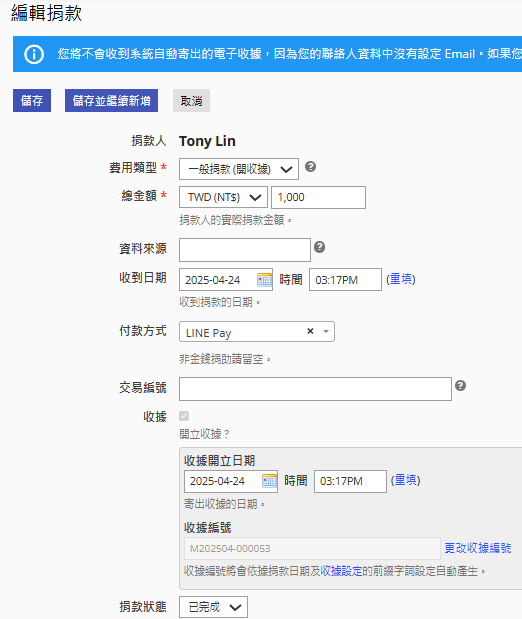The image size is (522, 619).
Task: Click the 交易編號 input field
Action: tap(315, 389)
